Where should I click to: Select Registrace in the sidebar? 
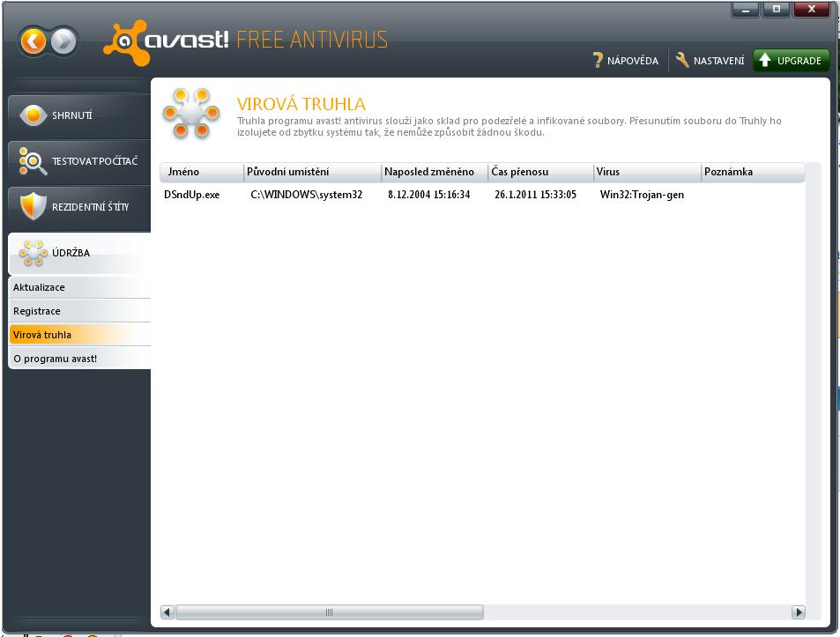pyautogui.click(x=79, y=311)
